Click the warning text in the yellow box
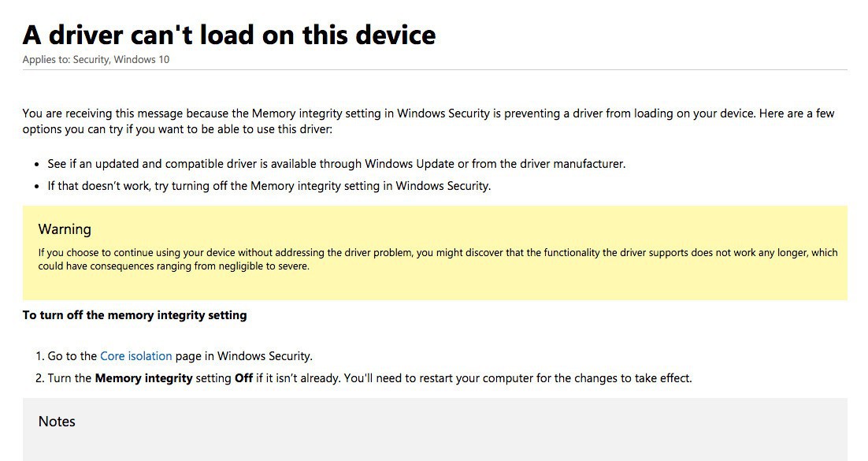Screen dimensions: 868x461 (x=437, y=253)
